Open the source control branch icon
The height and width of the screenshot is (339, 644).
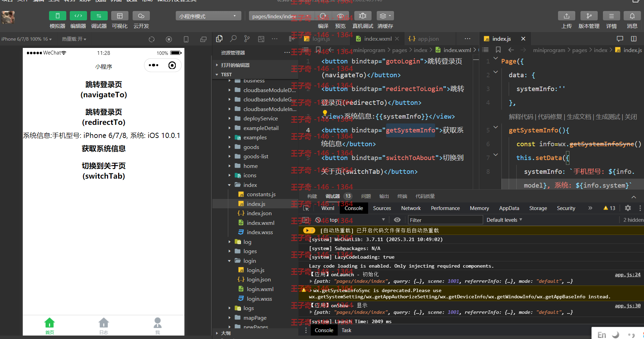coord(247,39)
